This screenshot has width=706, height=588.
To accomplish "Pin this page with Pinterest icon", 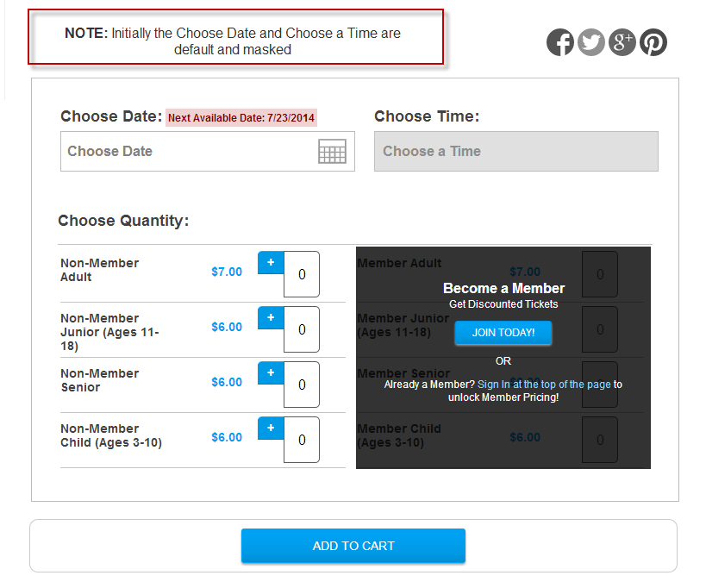I will coord(653,42).
